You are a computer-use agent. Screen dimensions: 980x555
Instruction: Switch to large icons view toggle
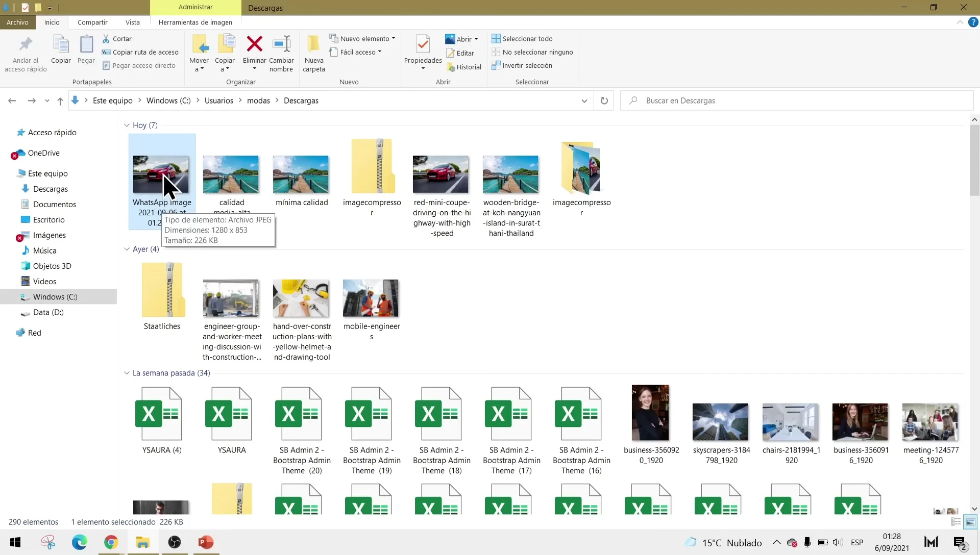(x=970, y=522)
